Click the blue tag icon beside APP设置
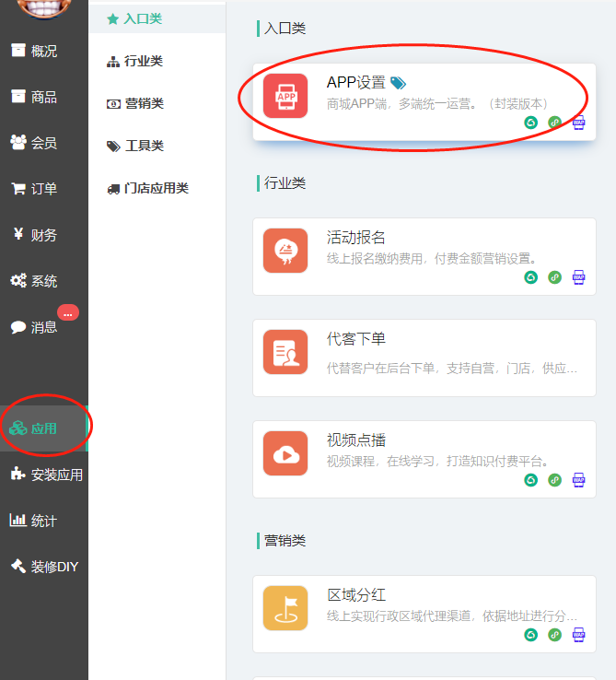The width and height of the screenshot is (616, 680). click(x=398, y=83)
